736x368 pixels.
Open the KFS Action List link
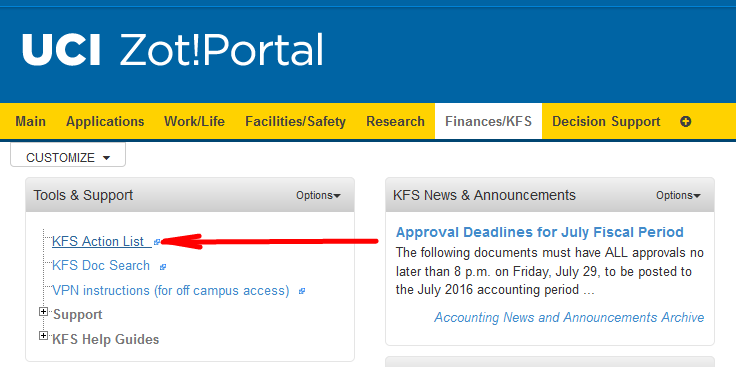click(98, 241)
